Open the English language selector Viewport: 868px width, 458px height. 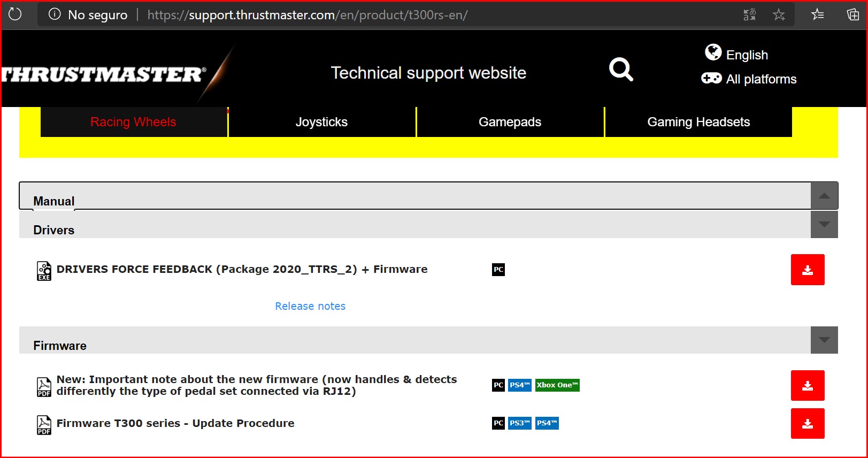tap(747, 55)
